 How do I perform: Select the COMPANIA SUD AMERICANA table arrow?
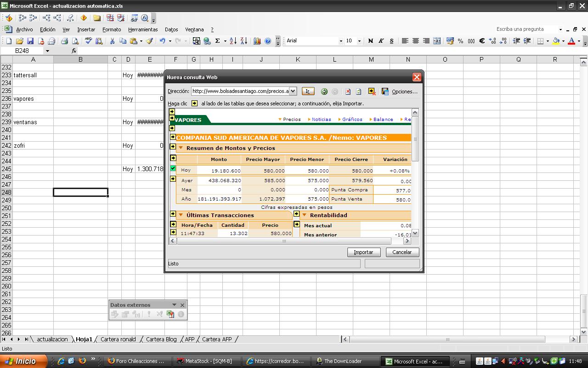(173, 137)
